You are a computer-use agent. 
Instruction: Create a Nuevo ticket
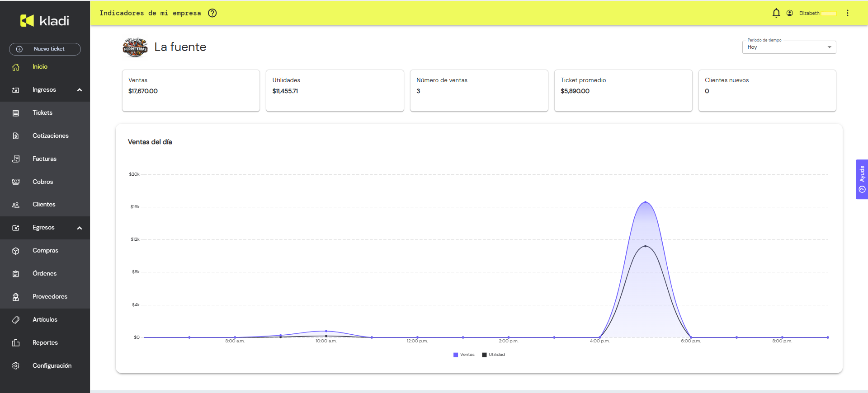(x=45, y=49)
